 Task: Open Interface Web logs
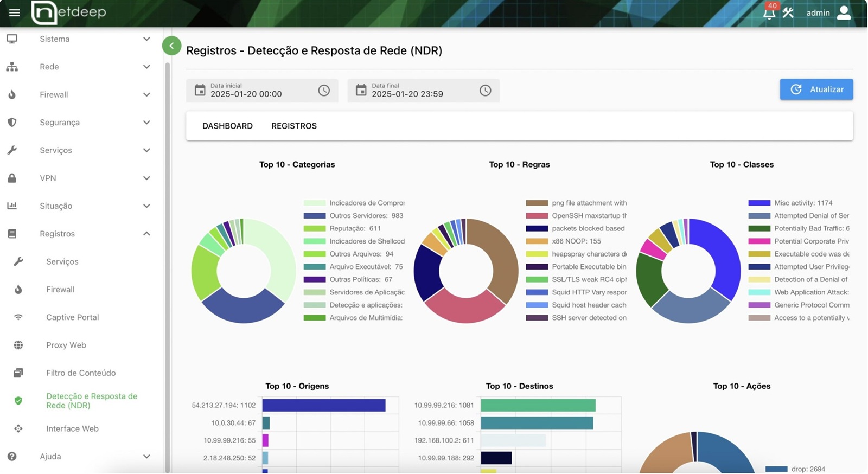tap(72, 428)
